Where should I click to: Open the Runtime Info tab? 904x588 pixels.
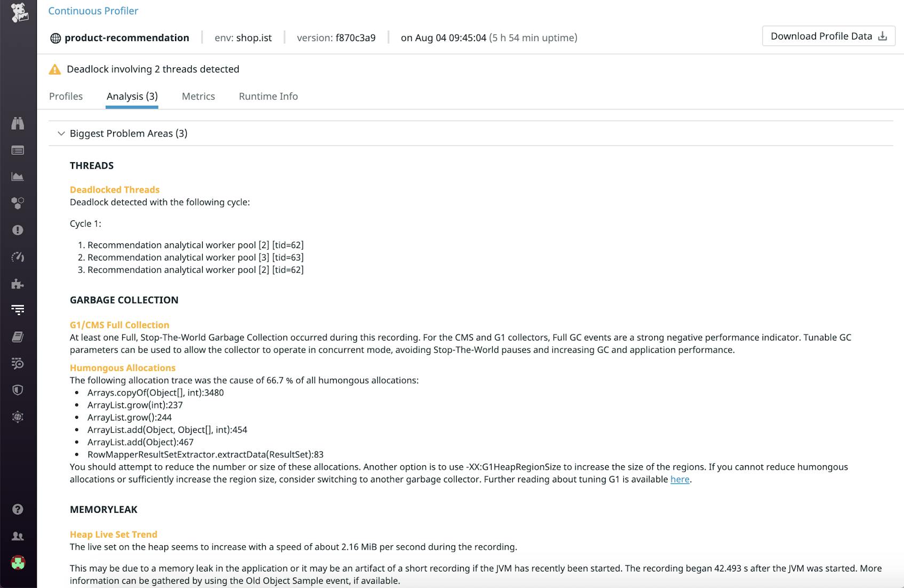click(268, 97)
